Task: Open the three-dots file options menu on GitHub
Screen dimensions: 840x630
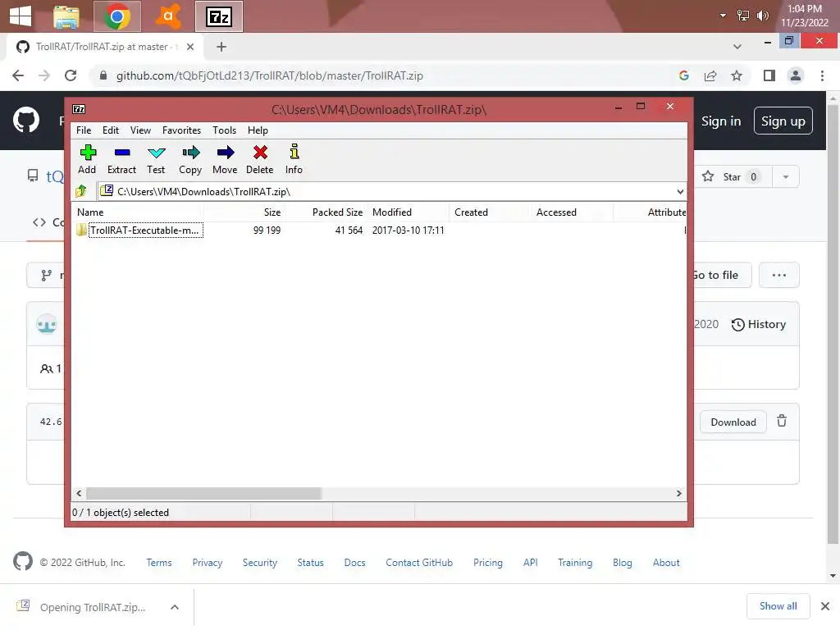Action: [x=779, y=275]
